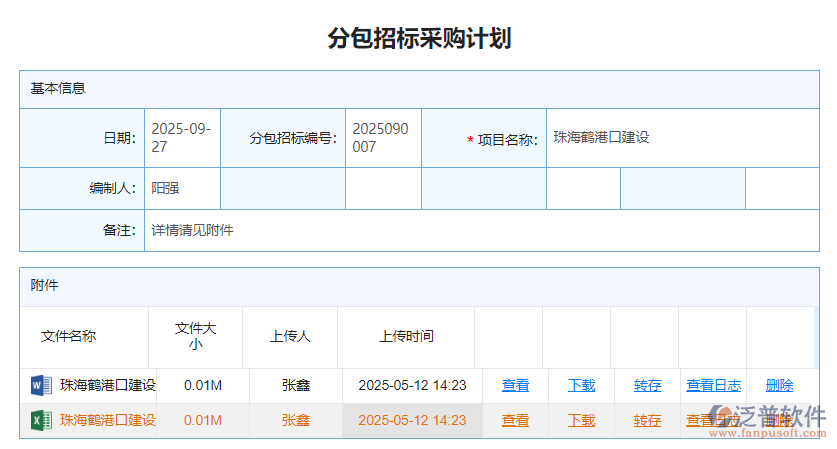Click 查看 for the Excel attachment

[516, 420]
